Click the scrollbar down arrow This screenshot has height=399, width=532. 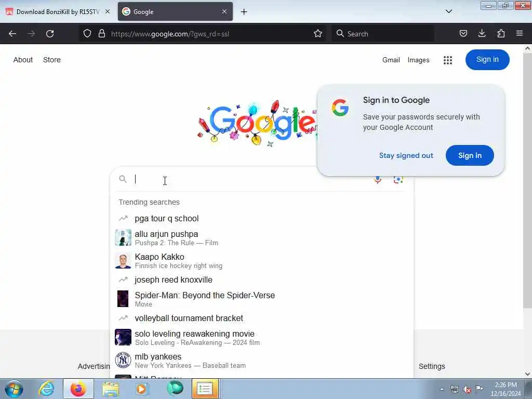pyautogui.click(x=527, y=374)
